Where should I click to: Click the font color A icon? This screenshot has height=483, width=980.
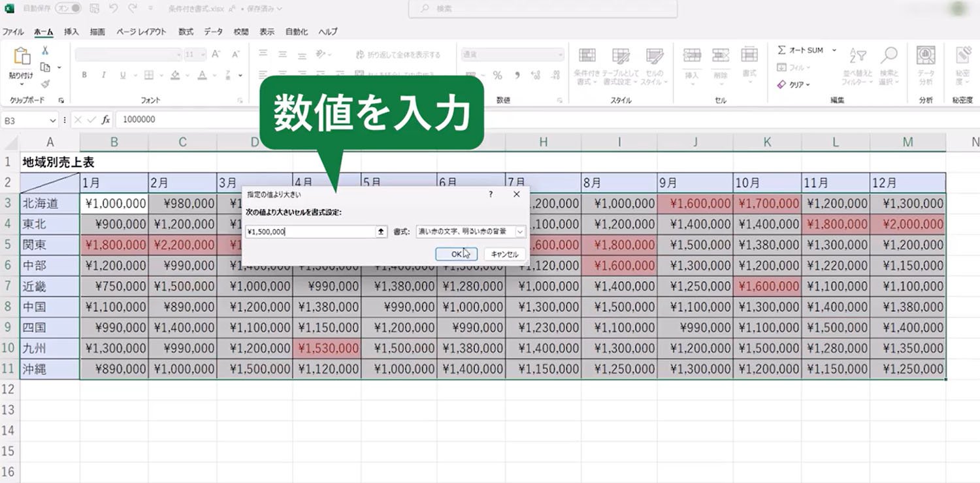pyautogui.click(x=203, y=75)
